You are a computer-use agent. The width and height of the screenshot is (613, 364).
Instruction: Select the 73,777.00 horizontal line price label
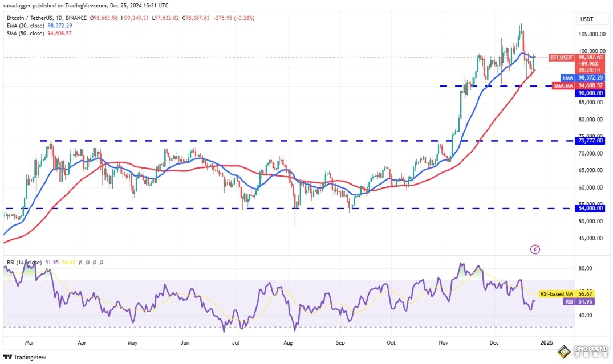(590, 140)
